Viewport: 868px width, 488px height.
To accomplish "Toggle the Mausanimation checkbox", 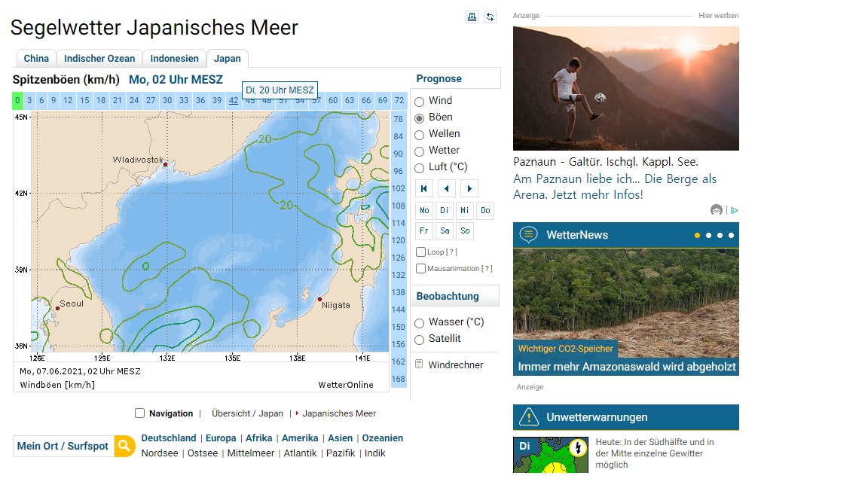I will point(421,269).
